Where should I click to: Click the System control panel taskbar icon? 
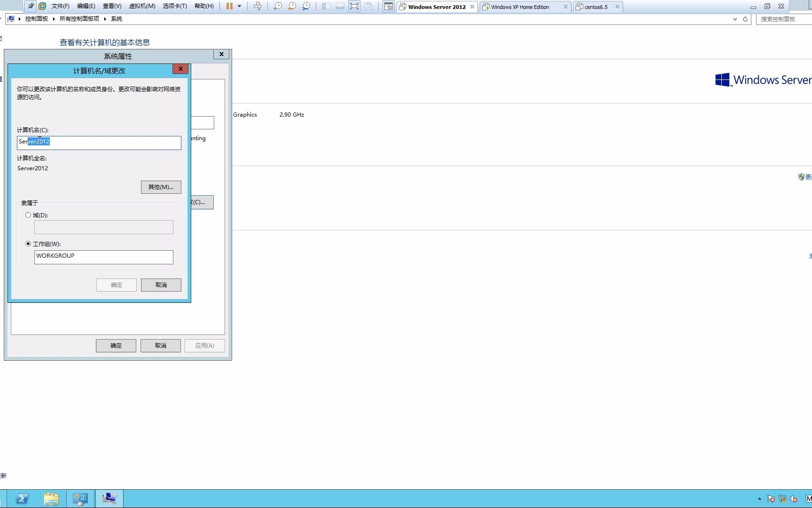tap(109, 499)
